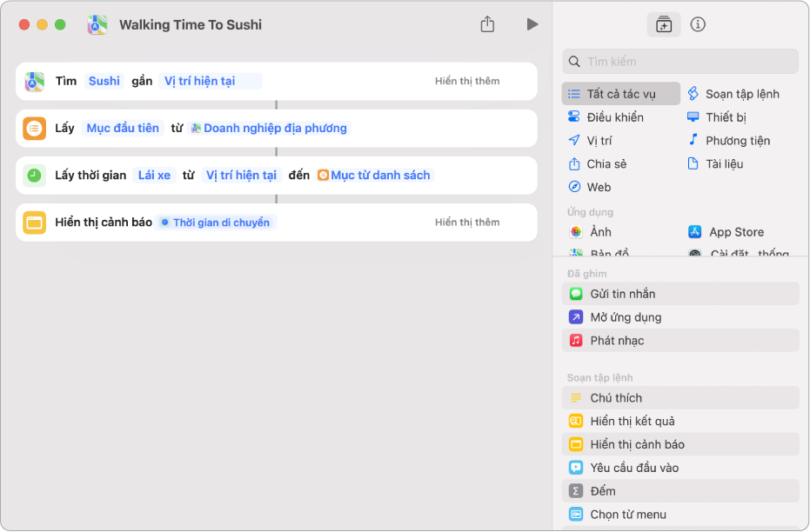810x532 pixels.
Task: Click the Sushi search term token
Action: click(104, 81)
